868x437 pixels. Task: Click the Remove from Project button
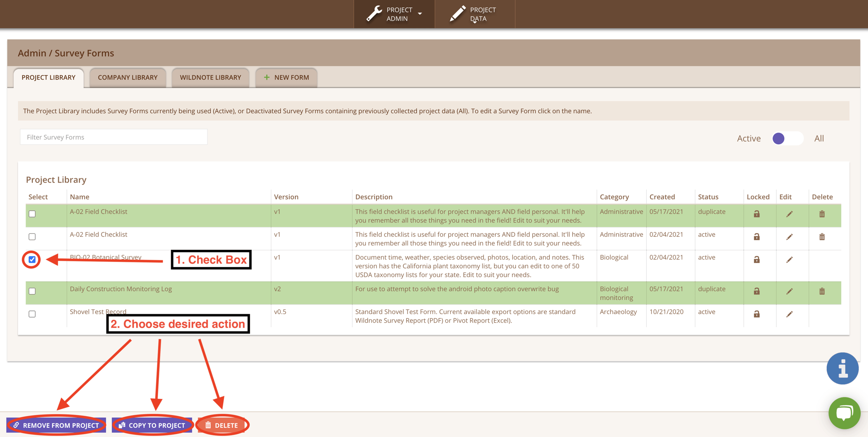[x=56, y=425]
